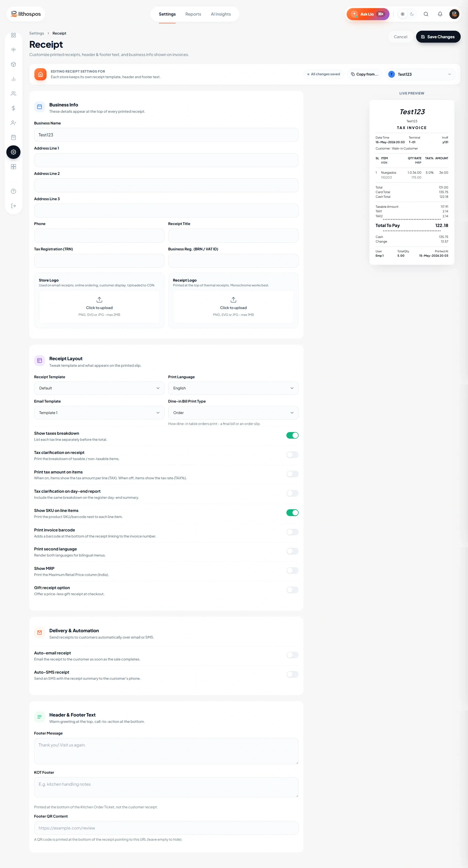Select the light mode sun icon
The image size is (468, 868).
click(x=403, y=14)
